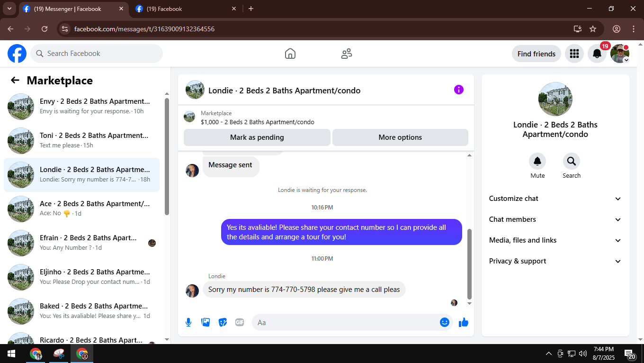Expand Chat members section
The image size is (644, 363).
pos(555,219)
